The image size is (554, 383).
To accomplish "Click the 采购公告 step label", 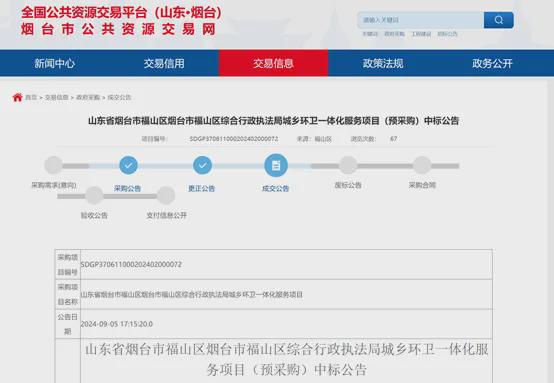I will tap(128, 189).
